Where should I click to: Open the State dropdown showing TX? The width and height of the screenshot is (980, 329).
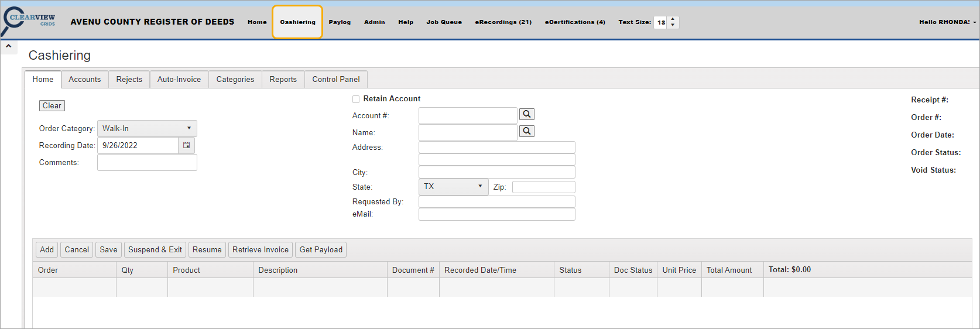pyautogui.click(x=453, y=187)
